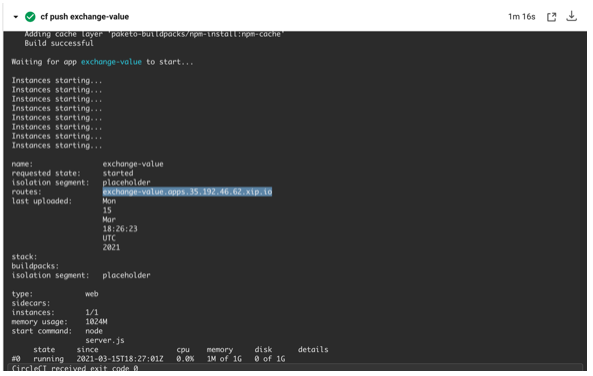Click the 'details' column header
This screenshot has height=376, width=593.
coord(313,350)
